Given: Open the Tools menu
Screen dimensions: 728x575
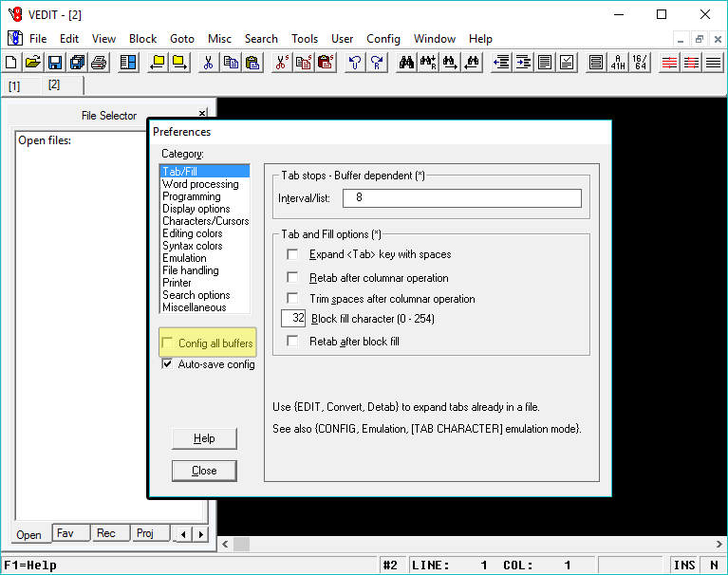Looking at the screenshot, I should coord(305,39).
